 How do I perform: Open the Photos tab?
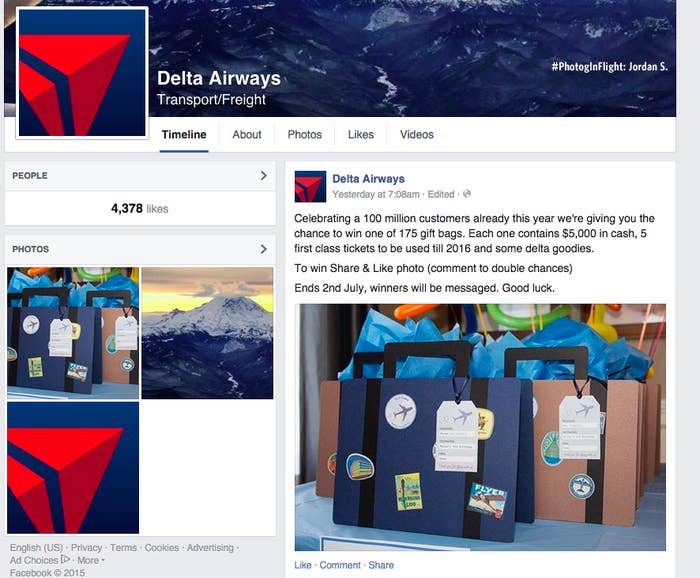[x=304, y=134]
